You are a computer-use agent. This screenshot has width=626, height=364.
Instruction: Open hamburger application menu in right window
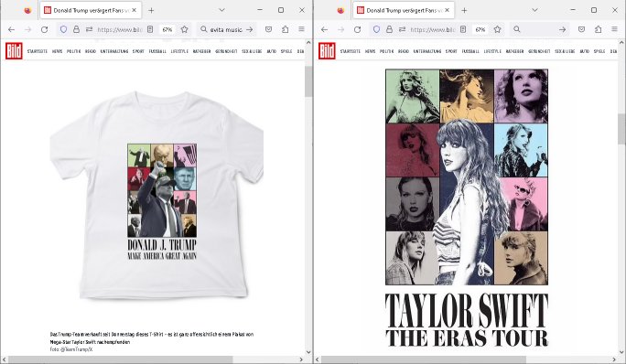pos(614,29)
